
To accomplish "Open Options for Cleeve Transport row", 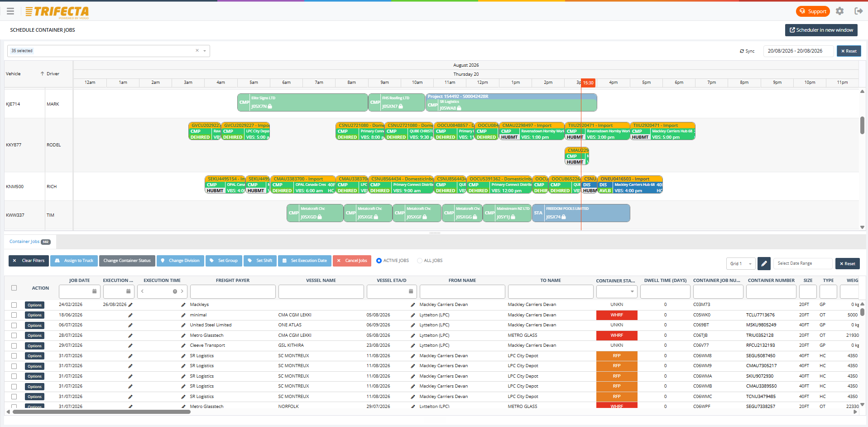I will point(34,346).
